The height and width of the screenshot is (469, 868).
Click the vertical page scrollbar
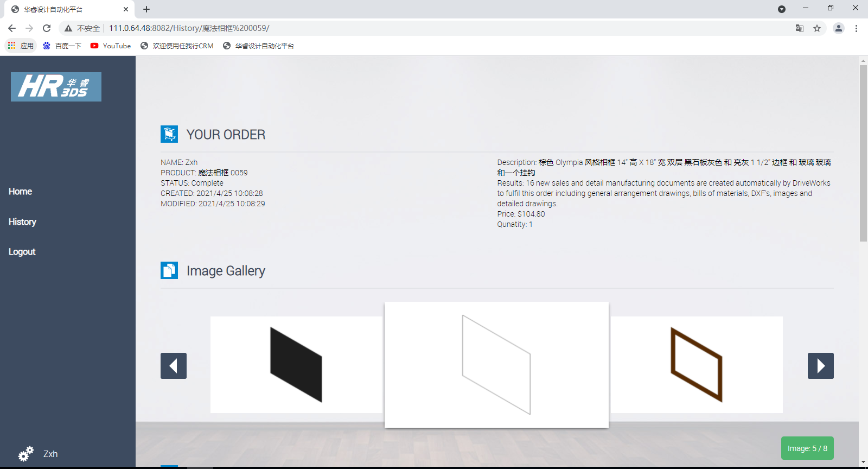[x=863, y=153]
